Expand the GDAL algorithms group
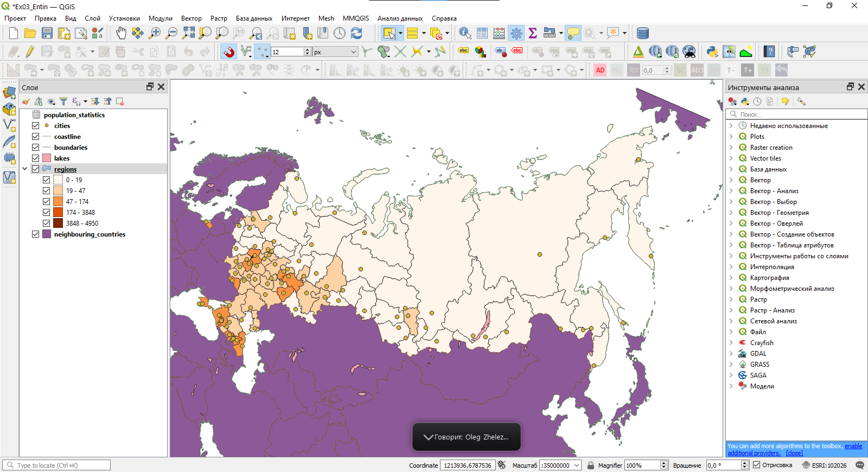The image size is (868, 472). tap(731, 354)
